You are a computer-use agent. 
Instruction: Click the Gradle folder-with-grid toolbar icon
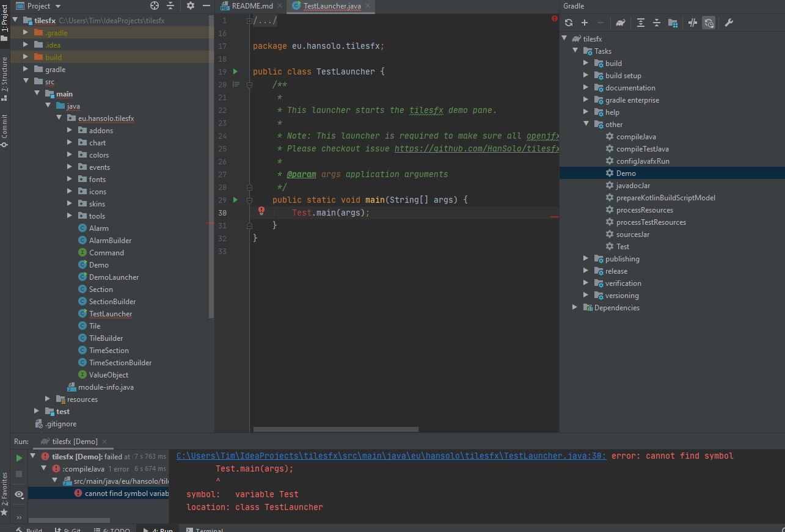(673, 23)
